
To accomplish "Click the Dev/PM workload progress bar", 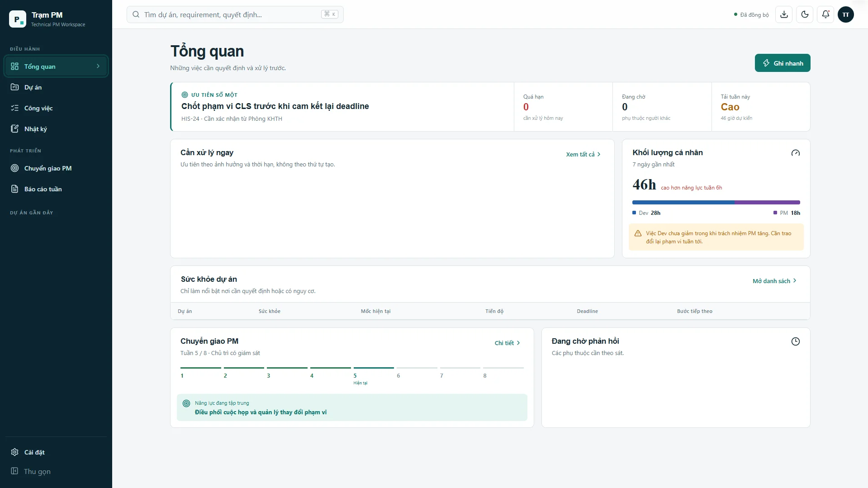I will pos(716,202).
